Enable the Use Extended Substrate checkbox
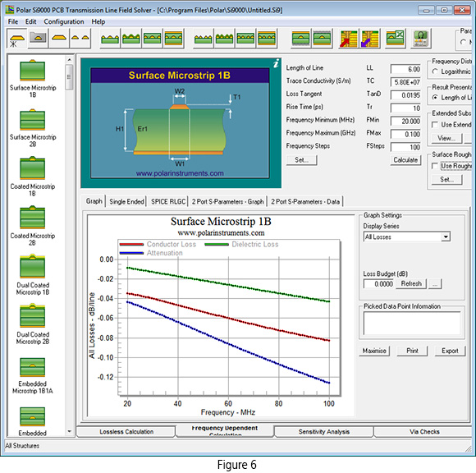This screenshot has width=476, height=473. point(435,125)
